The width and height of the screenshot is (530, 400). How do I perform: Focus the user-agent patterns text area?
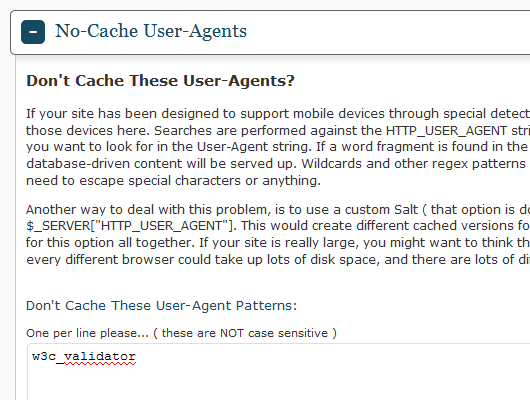pyautogui.click(x=279, y=372)
